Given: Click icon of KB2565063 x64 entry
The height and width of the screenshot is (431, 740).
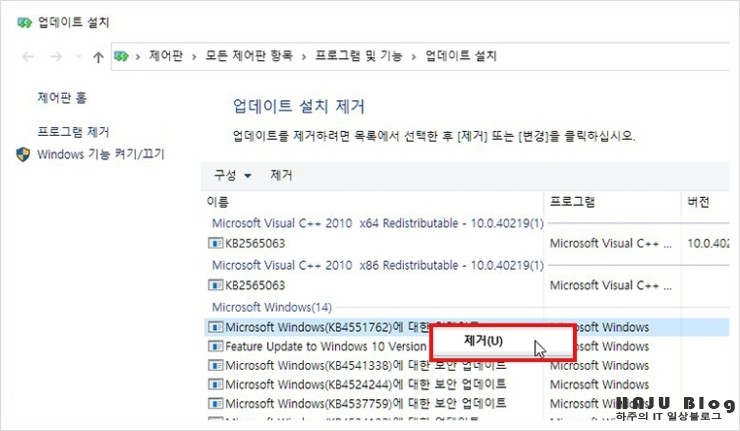Looking at the screenshot, I should click(216, 243).
